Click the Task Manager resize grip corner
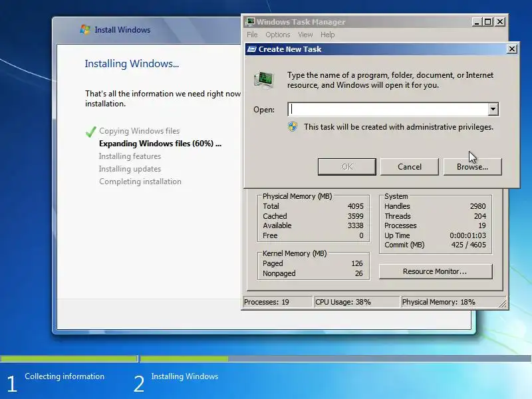The width and height of the screenshot is (532, 399). tap(503, 304)
